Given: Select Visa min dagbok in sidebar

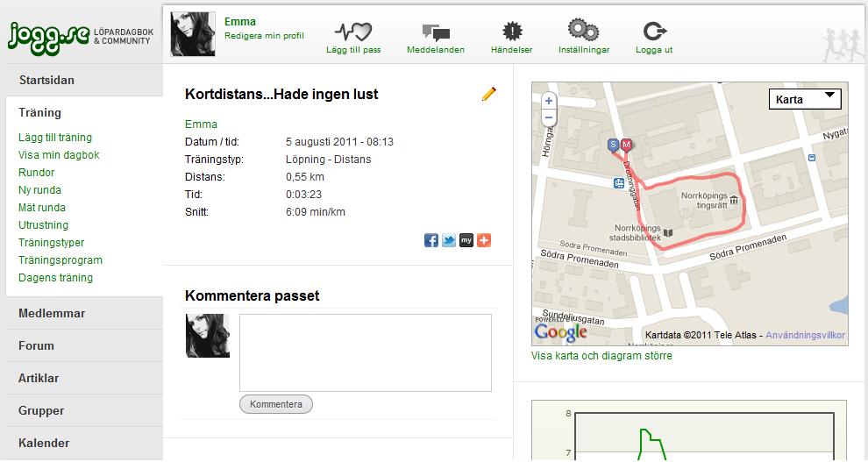Looking at the screenshot, I should click(x=59, y=155).
